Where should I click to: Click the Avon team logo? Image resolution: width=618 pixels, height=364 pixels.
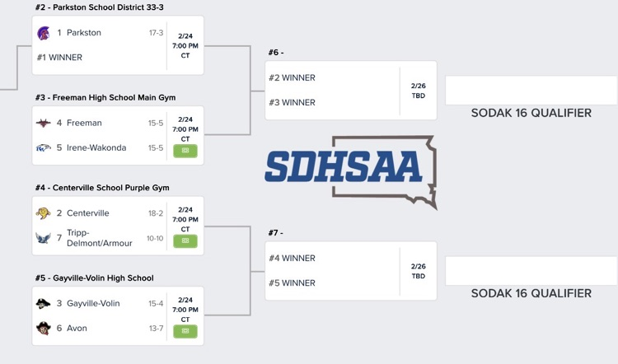(44, 329)
